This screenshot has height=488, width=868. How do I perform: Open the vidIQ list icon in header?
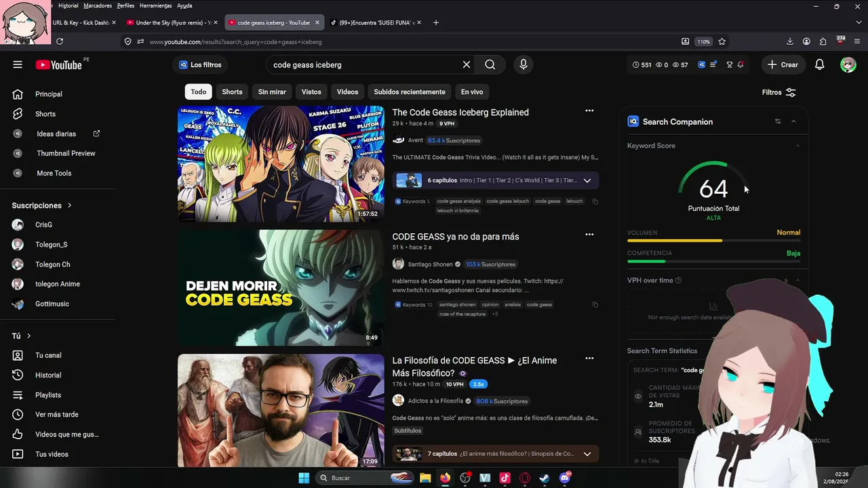(x=713, y=65)
